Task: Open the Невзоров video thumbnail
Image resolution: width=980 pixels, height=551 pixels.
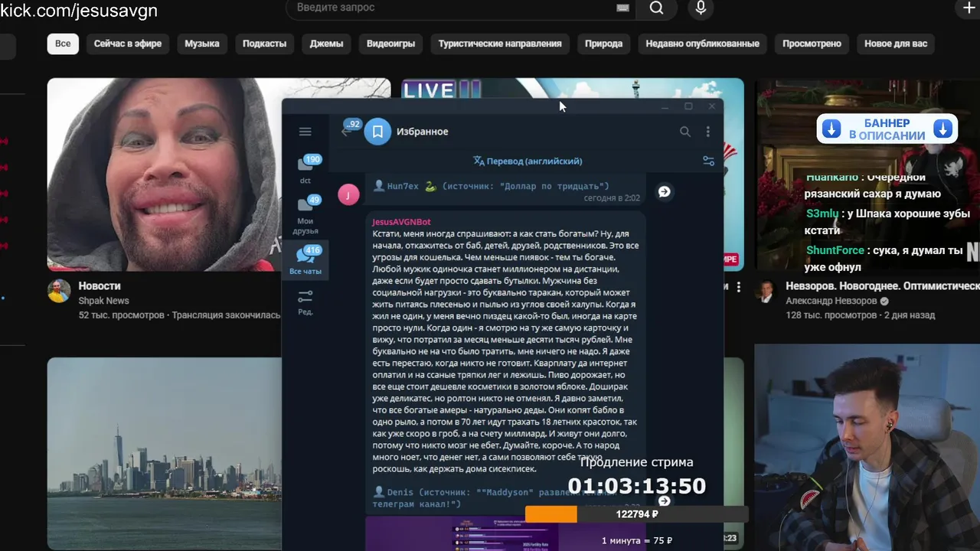Action: tap(867, 174)
